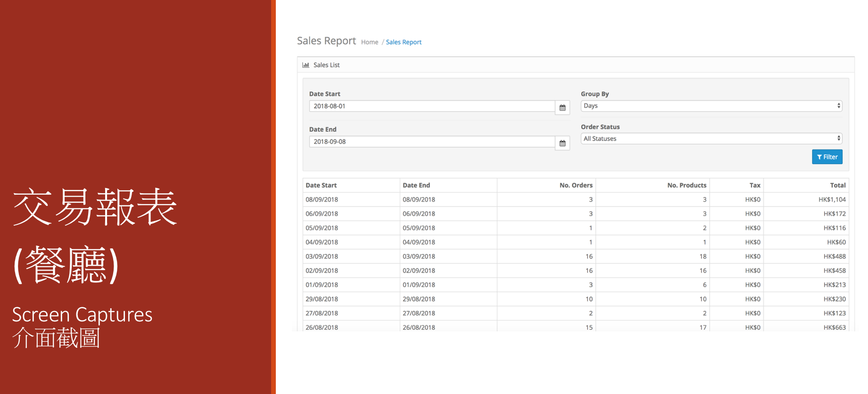Click the Total column header

(x=838, y=185)
